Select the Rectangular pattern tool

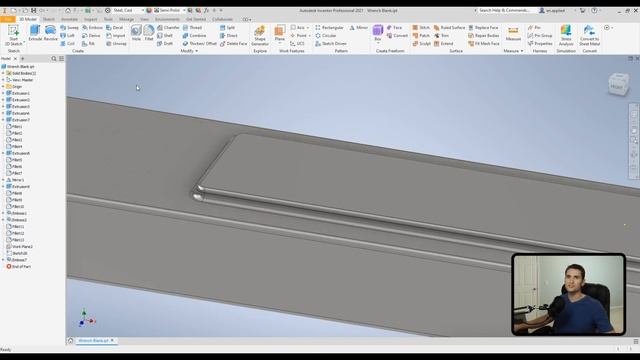coord(329,28)
